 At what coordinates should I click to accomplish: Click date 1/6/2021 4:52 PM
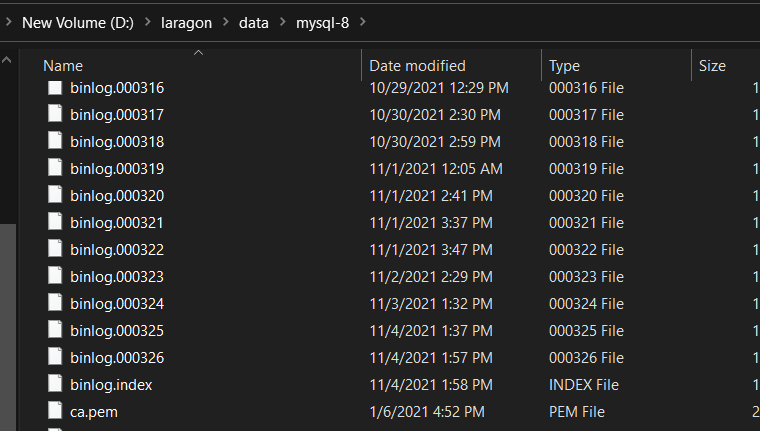(427, 412)
